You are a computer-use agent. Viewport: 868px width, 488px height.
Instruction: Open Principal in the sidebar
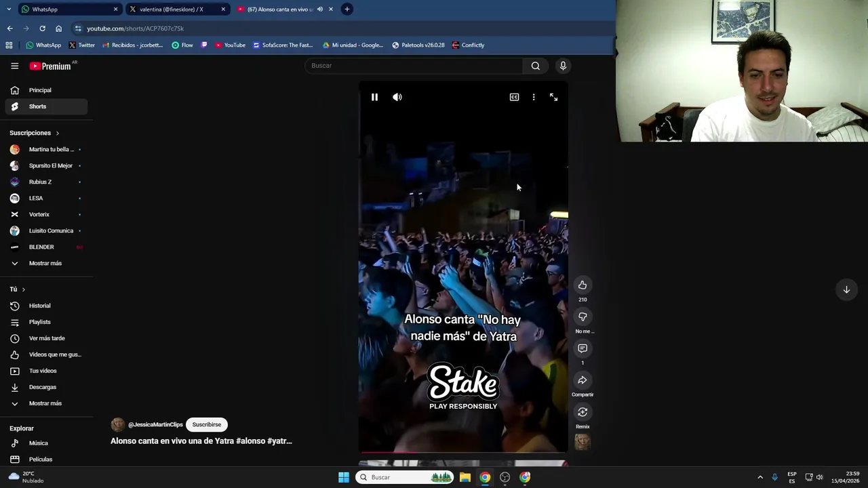46,90
